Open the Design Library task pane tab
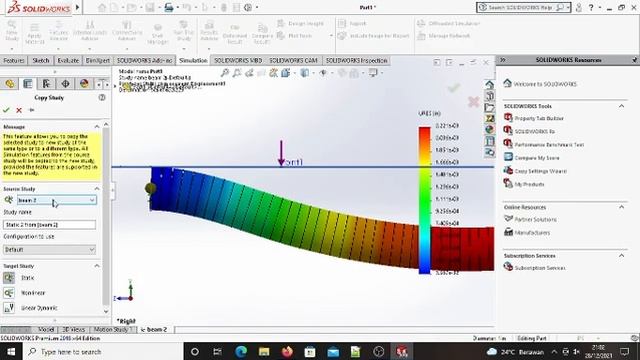The height and width of the screenshot is (360, 640). pyautogui.click(x=489, y=96)
